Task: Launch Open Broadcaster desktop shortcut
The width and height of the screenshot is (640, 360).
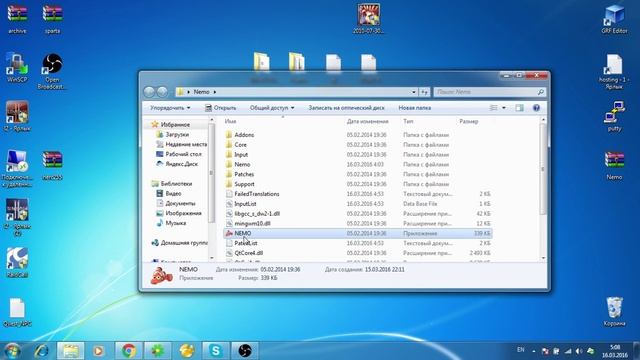Action: [x=52, y=71]
